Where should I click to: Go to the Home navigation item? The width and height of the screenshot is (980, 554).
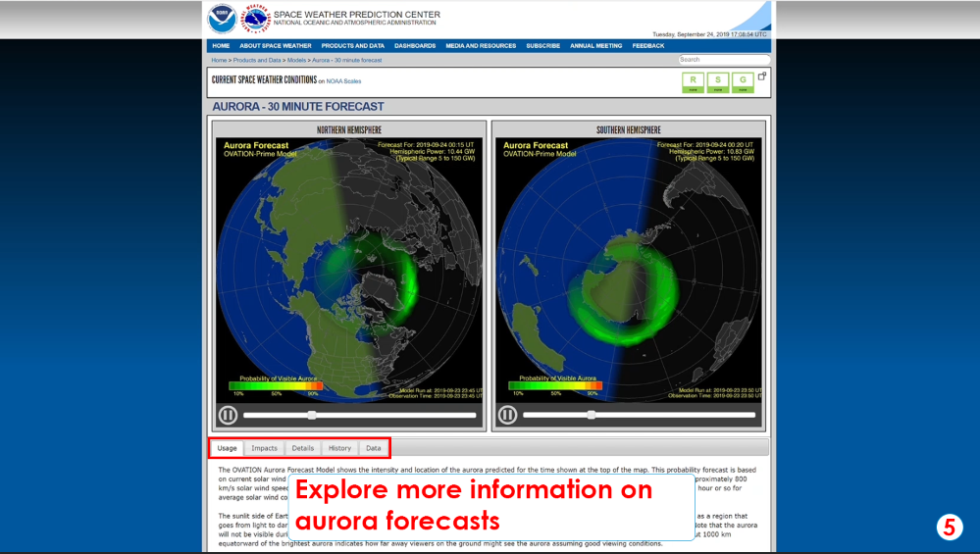pyautogui.click(x=221, y=46)
